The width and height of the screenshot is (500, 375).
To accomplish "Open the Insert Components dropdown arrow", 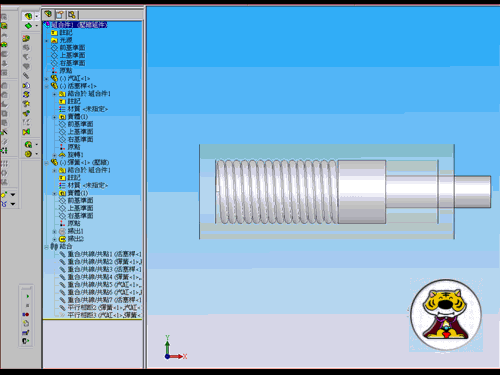I will 37,16.
